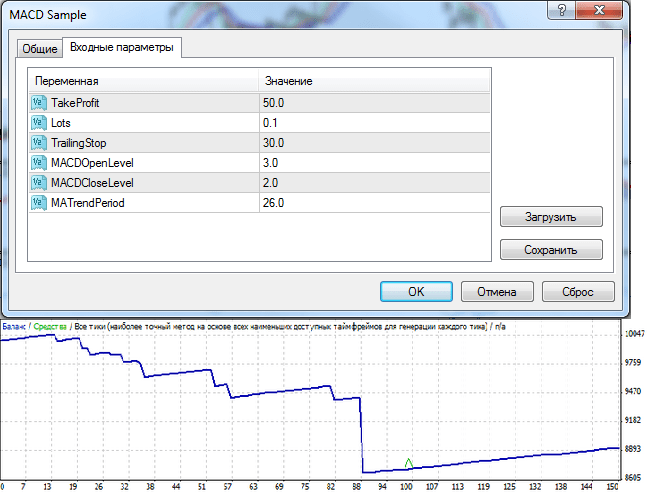Click the 9470 axis value on chart

[632, 391]
